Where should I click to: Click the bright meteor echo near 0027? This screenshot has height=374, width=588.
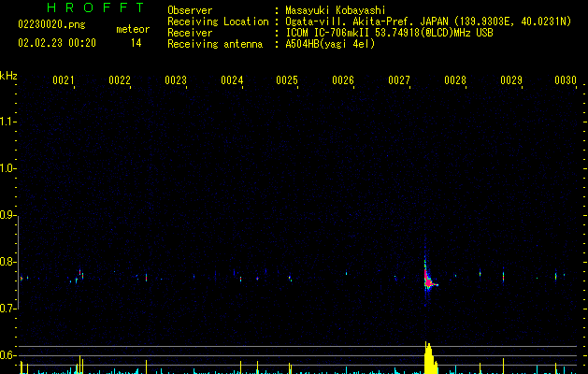point(428,280)
